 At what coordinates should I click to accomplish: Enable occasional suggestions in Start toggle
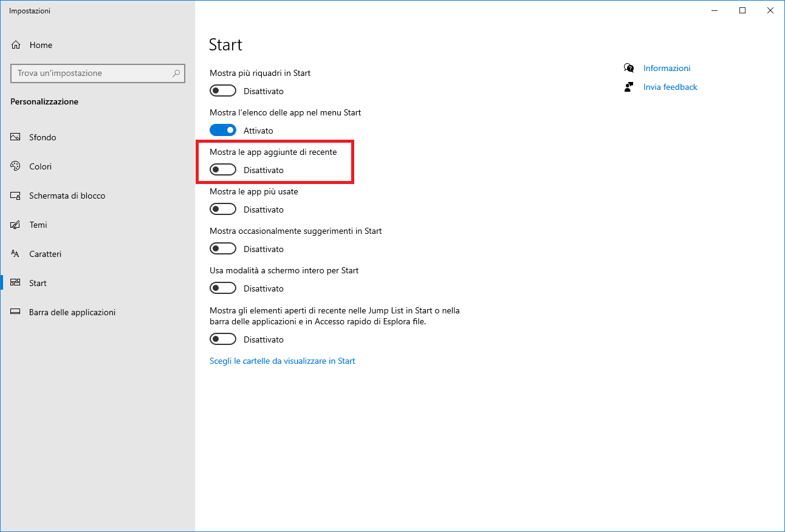pyautogui.click(x=222, y=249)
